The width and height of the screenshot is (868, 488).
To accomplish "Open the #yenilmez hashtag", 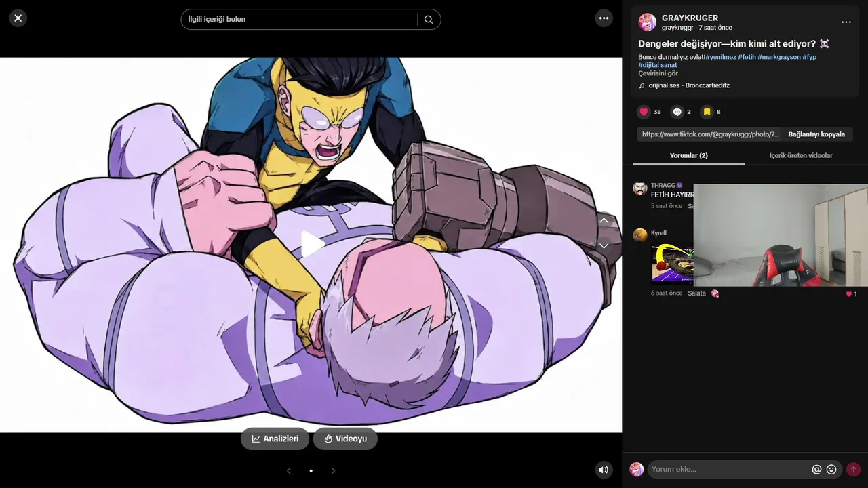I will point(720,57).
